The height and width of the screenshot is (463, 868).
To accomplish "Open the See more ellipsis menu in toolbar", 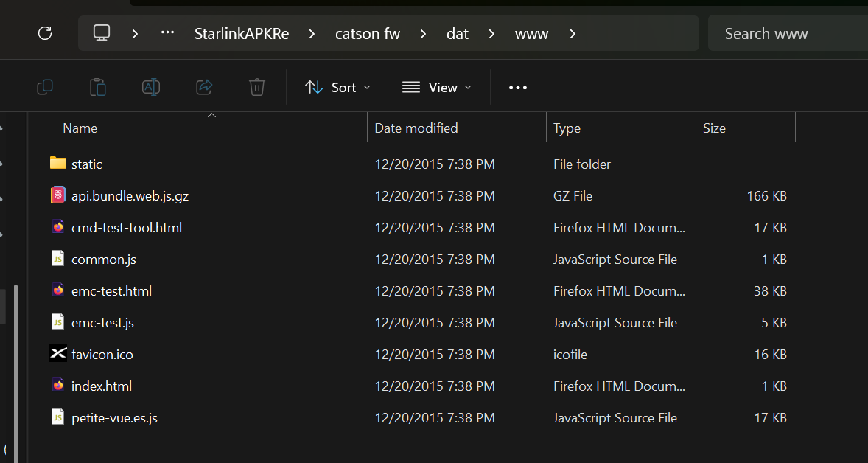I will point(517,88).
